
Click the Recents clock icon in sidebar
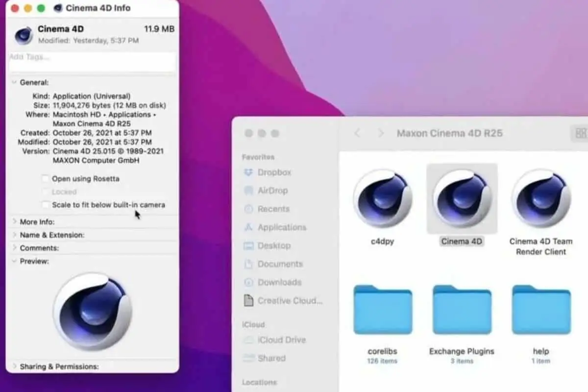click(x=248, y=209)
